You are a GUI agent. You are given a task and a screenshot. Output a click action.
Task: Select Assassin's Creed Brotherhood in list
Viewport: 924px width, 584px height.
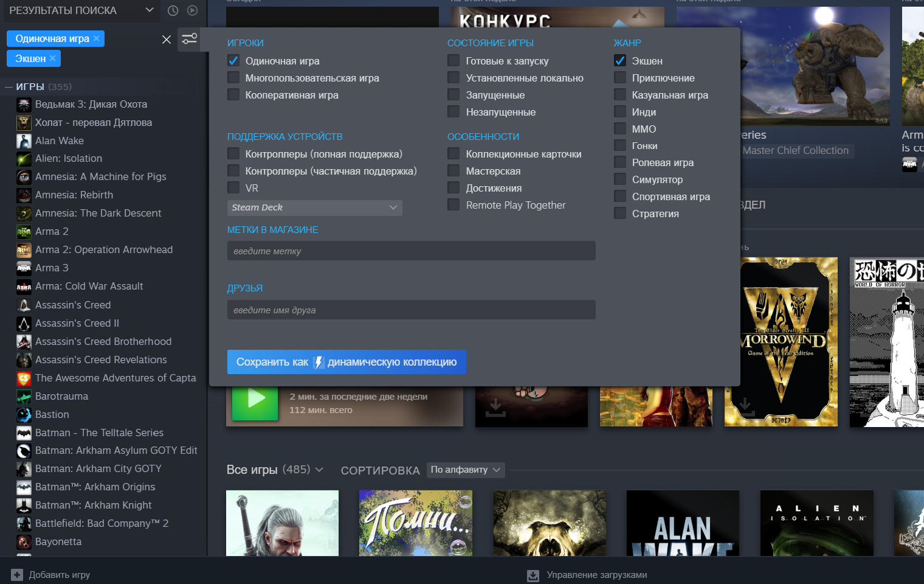coord(103,342)
